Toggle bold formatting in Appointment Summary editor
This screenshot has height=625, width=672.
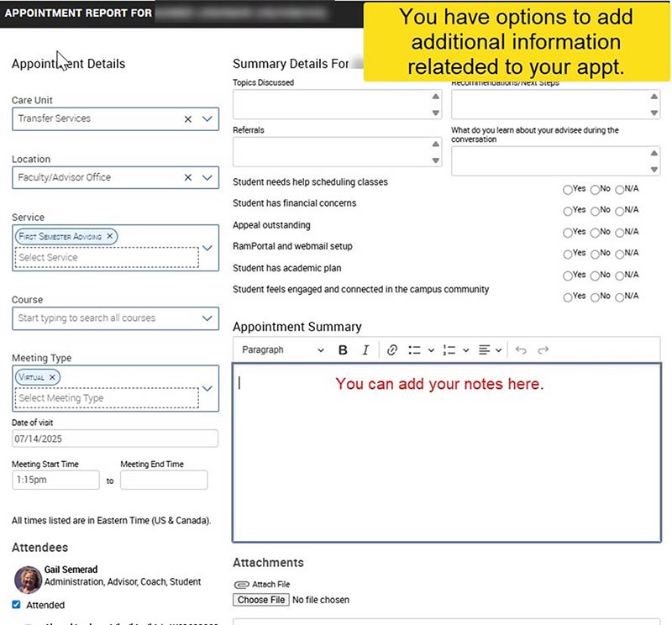click(343, 349)
